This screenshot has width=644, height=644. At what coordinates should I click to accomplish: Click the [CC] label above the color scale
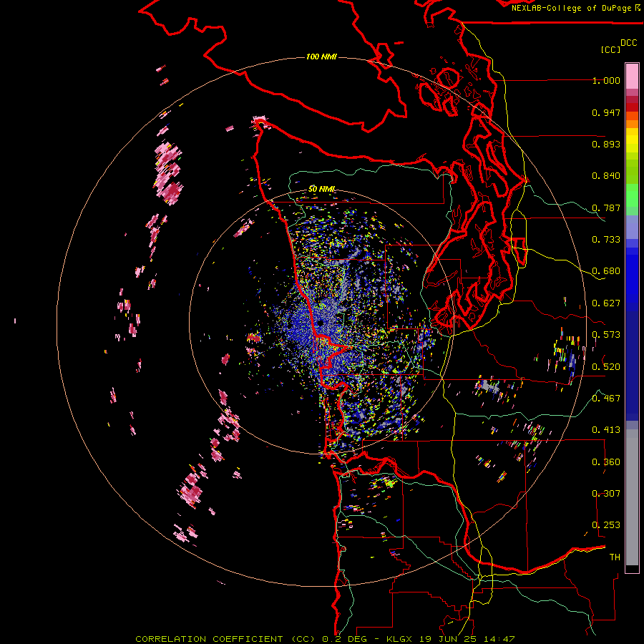(611, 49)
